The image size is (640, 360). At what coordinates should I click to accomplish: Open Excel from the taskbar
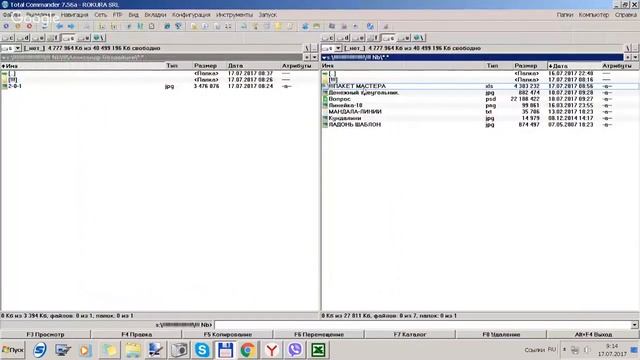318,350
